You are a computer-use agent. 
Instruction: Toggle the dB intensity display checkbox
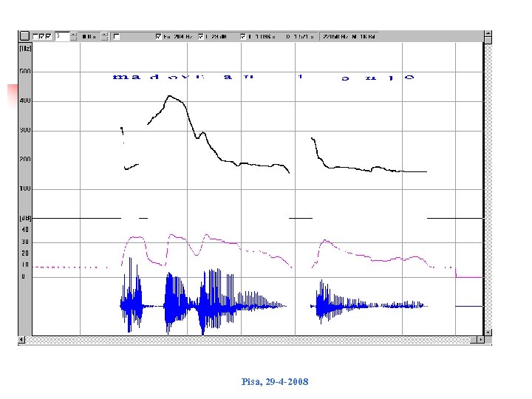pyautogui.click(x=201, y=36)
